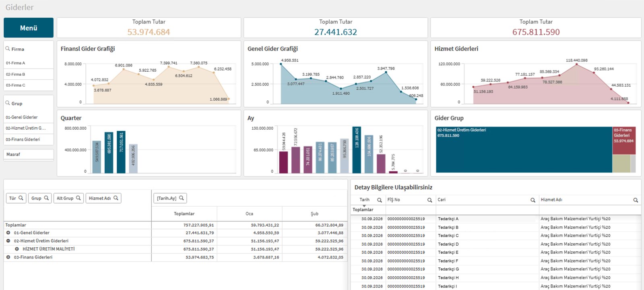Image resolution: width=644 pixels, height=290 pixels.
Task: Click the Şub column header in pivot table
Action: pyautogui.click(x=314, y=214)
